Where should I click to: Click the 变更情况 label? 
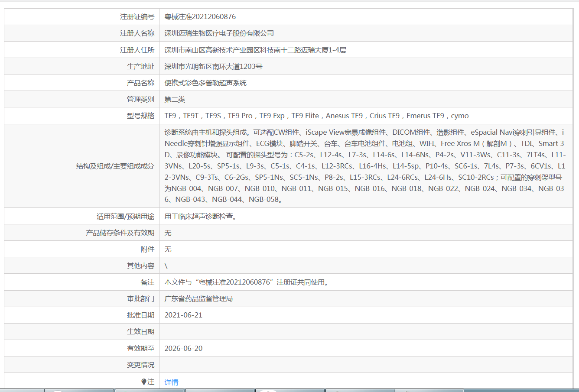pos(140,365)
